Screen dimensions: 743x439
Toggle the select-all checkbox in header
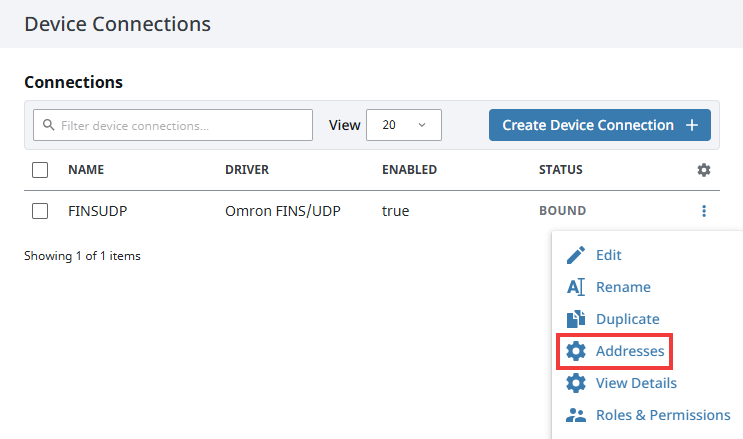coord(40,170)
